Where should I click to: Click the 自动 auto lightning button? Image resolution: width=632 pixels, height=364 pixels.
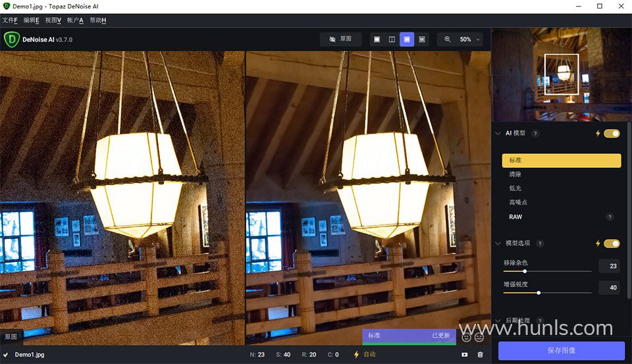point(364,354)
